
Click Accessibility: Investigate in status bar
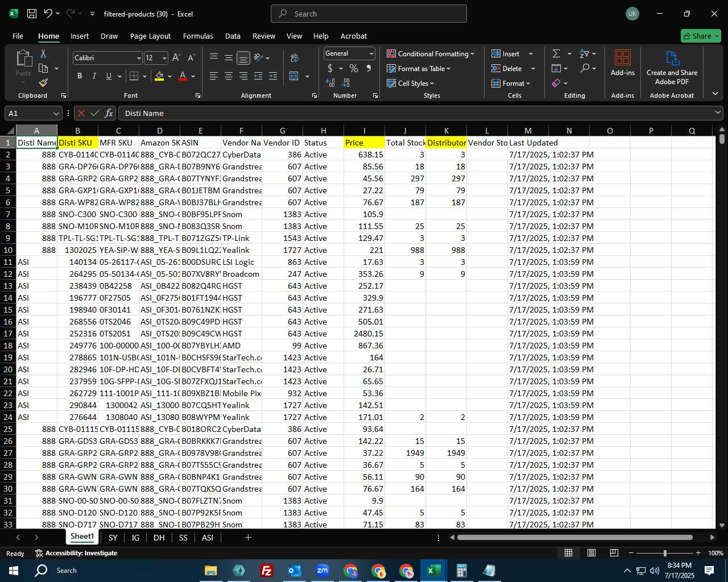pos(76,553)
